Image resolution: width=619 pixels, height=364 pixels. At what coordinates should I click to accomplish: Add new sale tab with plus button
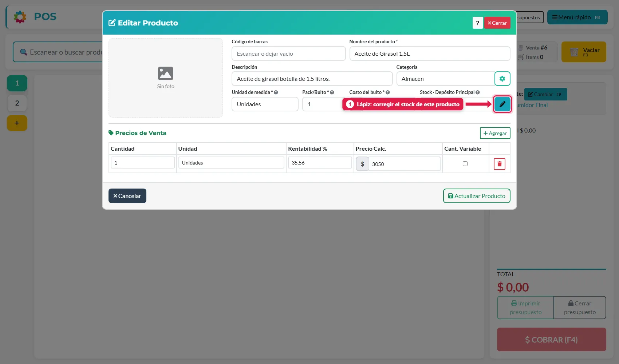tap(17, 123)
